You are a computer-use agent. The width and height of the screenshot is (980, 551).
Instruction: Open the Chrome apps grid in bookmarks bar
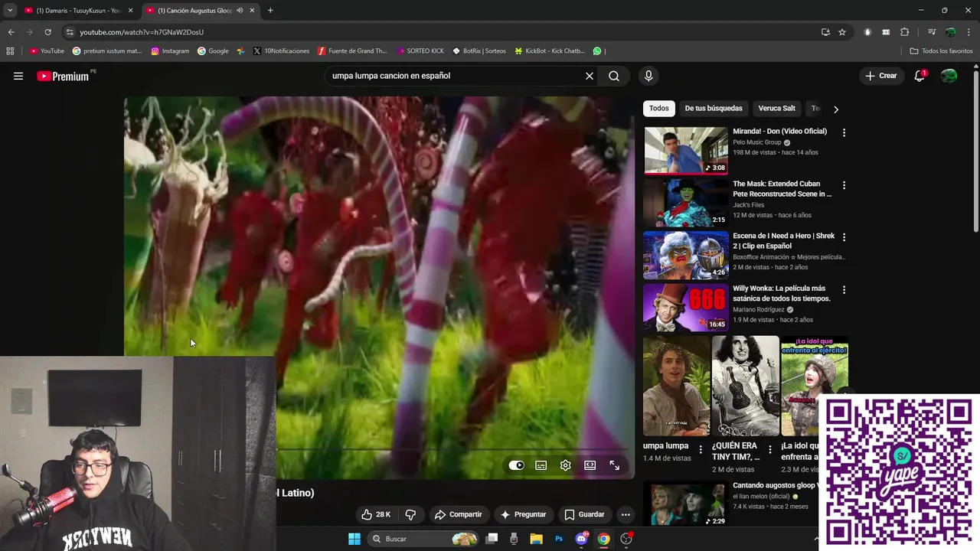click(x=10, y=51)
